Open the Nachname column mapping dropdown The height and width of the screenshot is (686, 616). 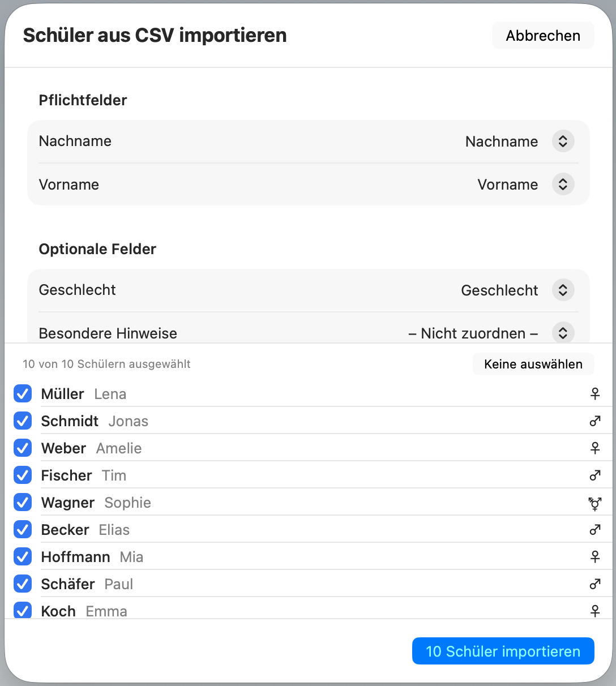pos(563,141)
